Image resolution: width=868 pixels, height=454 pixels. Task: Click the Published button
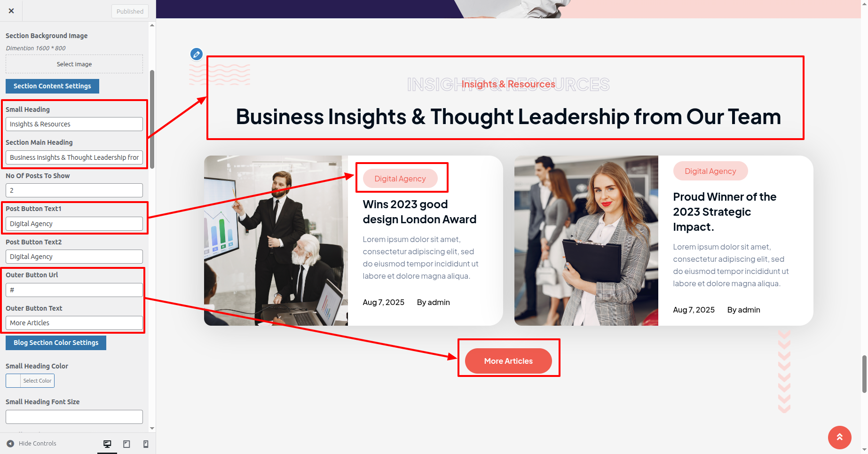point(130,11)
